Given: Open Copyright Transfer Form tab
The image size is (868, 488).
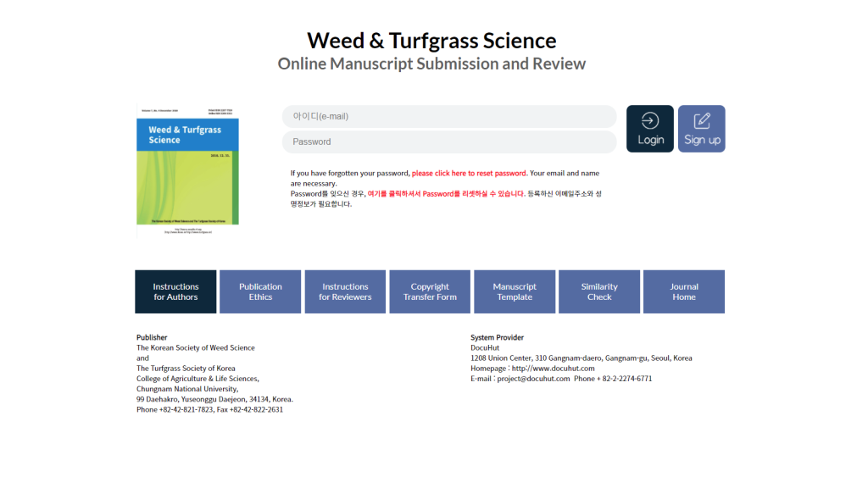Looking at the screenshot, I should click(430, 291).
